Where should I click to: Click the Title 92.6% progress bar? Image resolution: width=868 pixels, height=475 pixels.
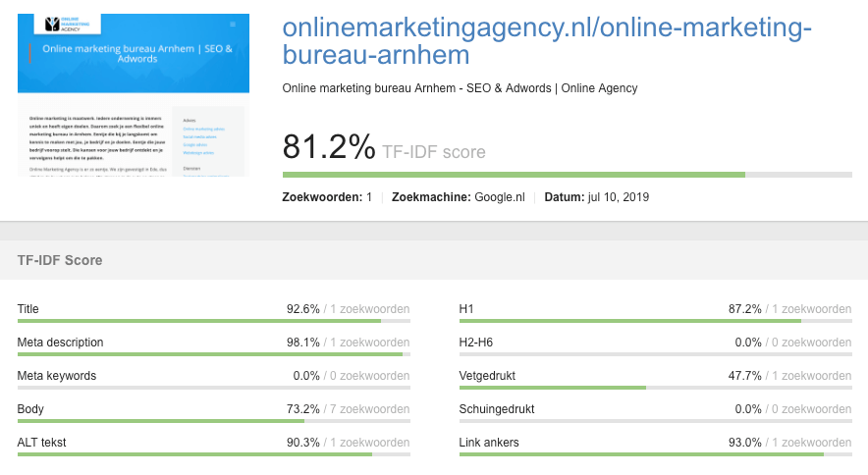(x=214, y=321)
